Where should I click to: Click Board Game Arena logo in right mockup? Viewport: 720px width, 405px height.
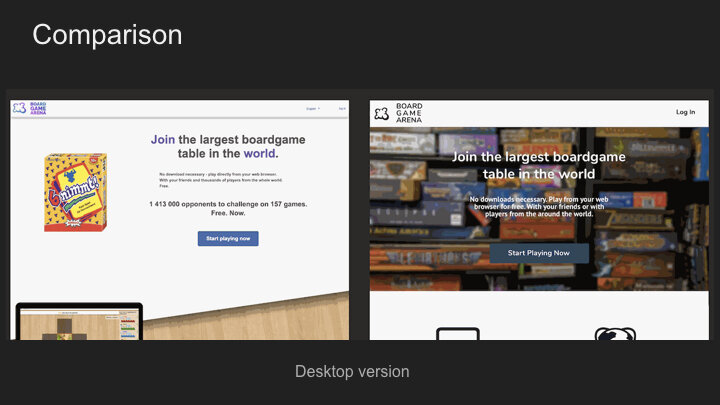(x=398, y=113)
